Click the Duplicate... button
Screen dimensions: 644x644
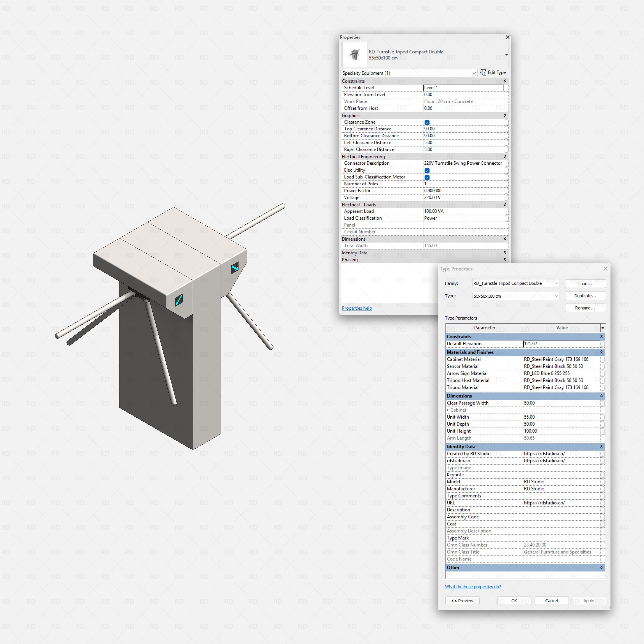click(585, 296)
